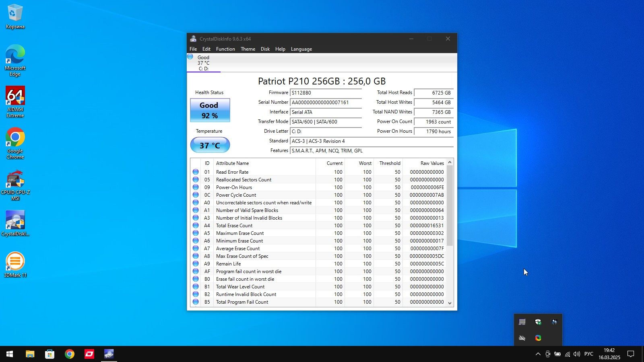Click the status circle for Remain Life row
The height and width of the screenshot is (362, 644).
[196, 263]
